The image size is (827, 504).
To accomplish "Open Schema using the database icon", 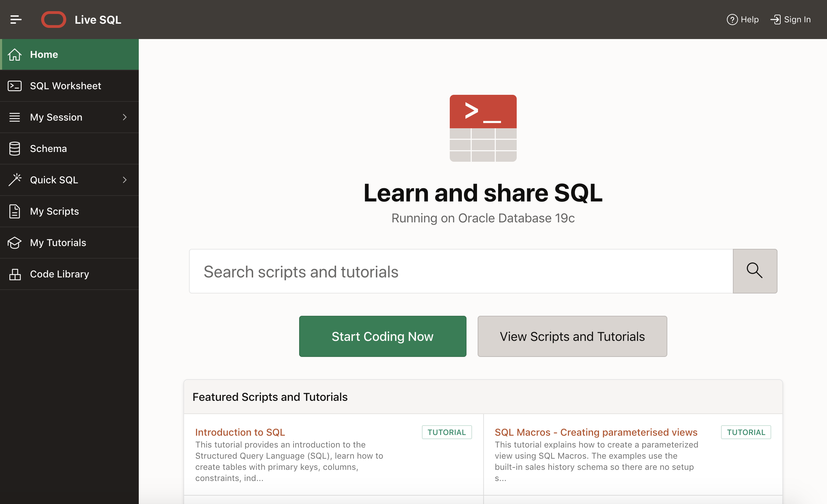I will 15,148.
